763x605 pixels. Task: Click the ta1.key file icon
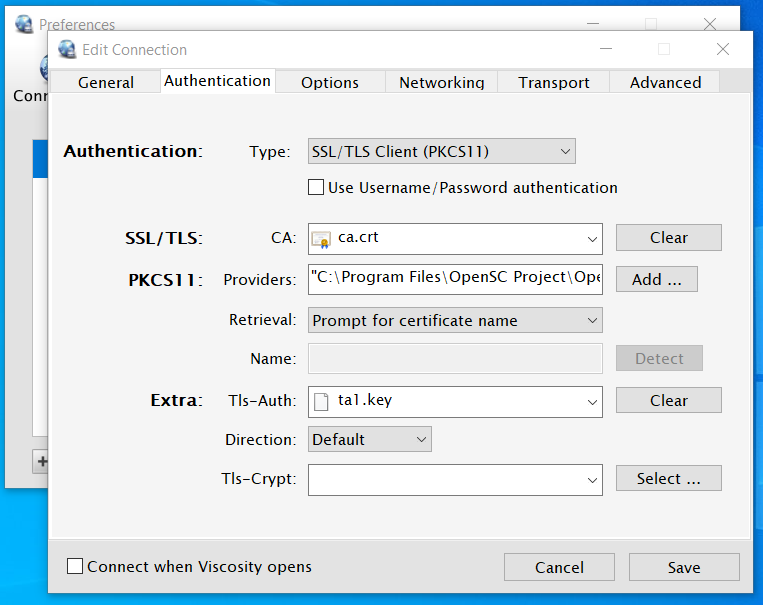(x=321, y=402)
